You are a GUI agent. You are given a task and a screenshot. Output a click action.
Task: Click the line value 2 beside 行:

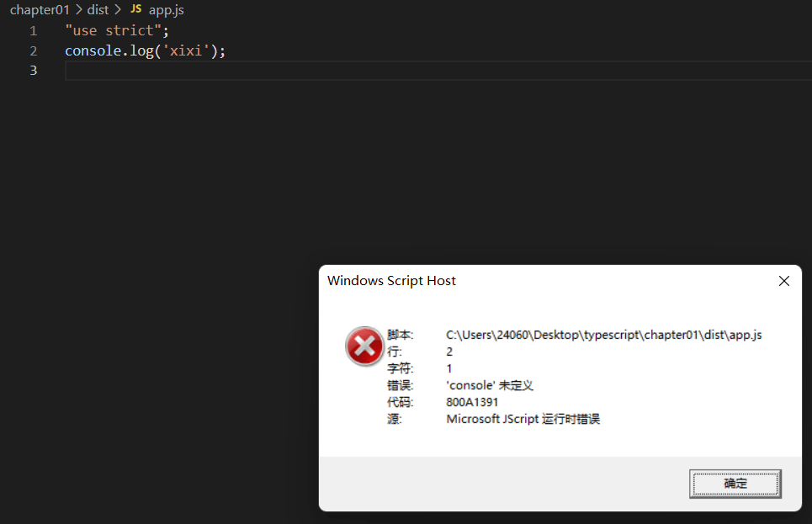coord(449,352)
